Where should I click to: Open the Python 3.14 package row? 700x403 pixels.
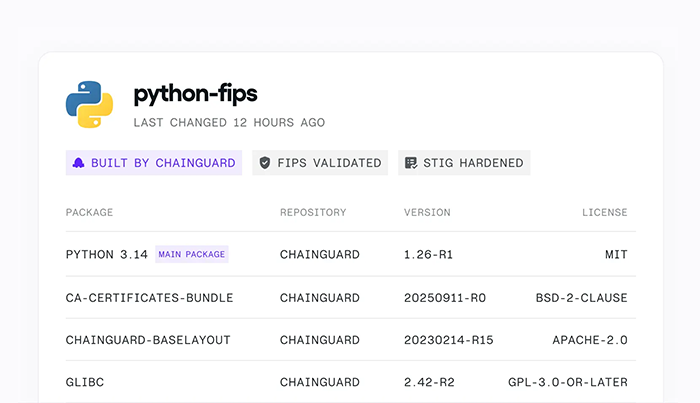107,255
